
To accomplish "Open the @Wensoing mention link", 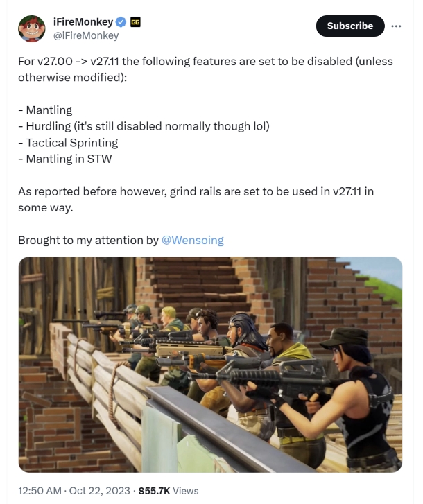I will 193,240.
